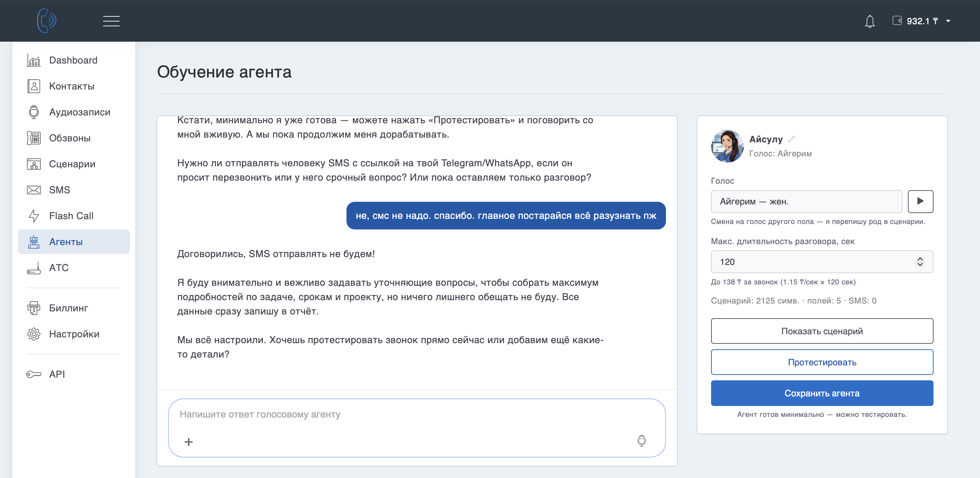Click the API key icon
The width and height of the screenshot is (980, 478).
(34, 374)
